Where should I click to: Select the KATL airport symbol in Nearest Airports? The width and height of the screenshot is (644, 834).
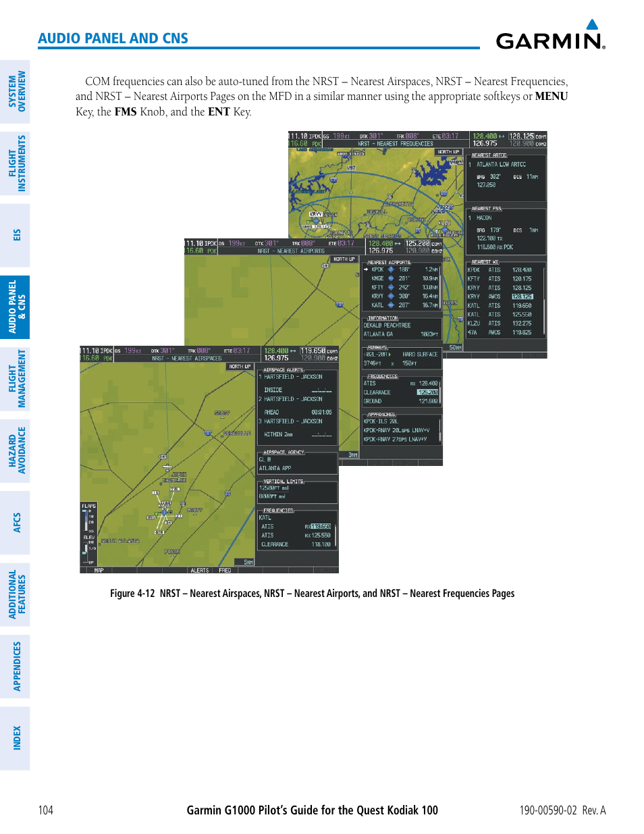(391, 305)
